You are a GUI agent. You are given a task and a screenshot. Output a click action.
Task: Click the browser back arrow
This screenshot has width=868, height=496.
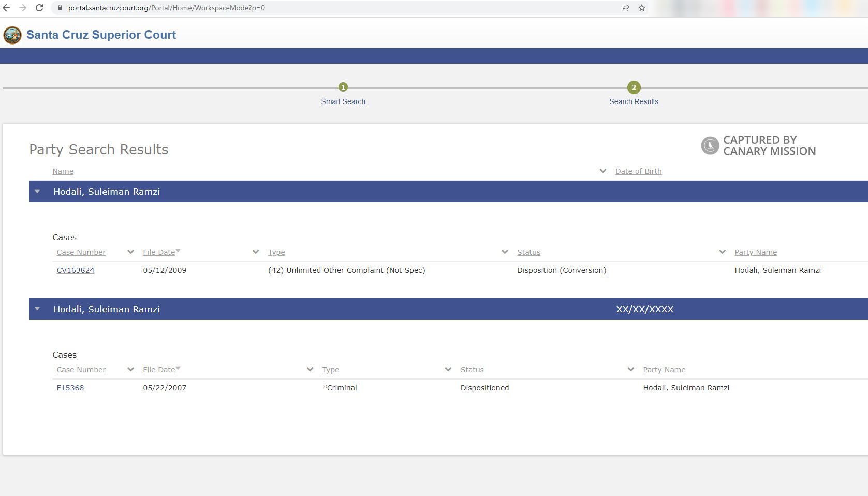pyautogui.click(x=7, y=8)
